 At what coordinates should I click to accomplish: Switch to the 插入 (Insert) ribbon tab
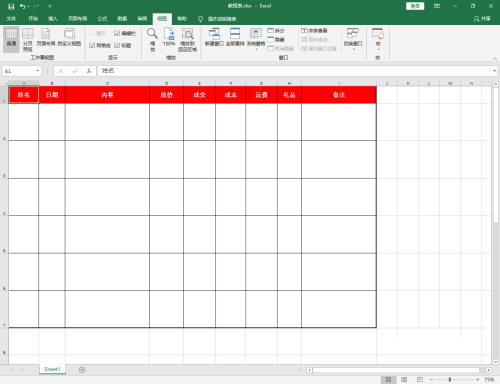[53, 19]
